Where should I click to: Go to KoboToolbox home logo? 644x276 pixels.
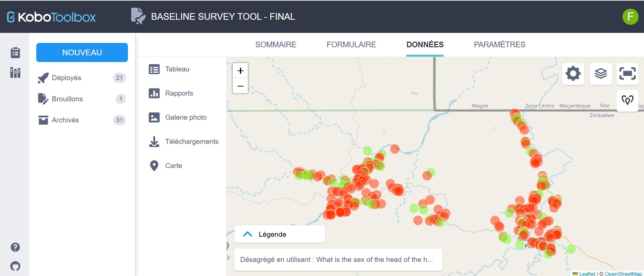(51, 17)
